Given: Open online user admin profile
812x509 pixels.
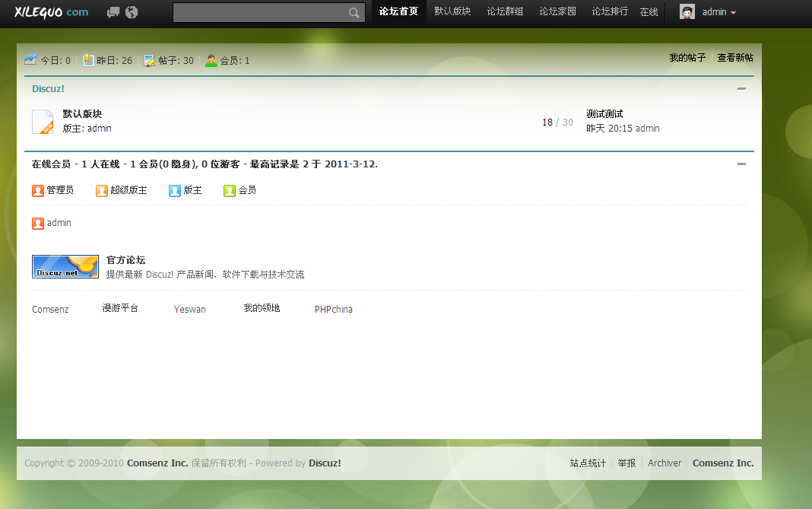Looking at the screenshot, I should [59, 223].
